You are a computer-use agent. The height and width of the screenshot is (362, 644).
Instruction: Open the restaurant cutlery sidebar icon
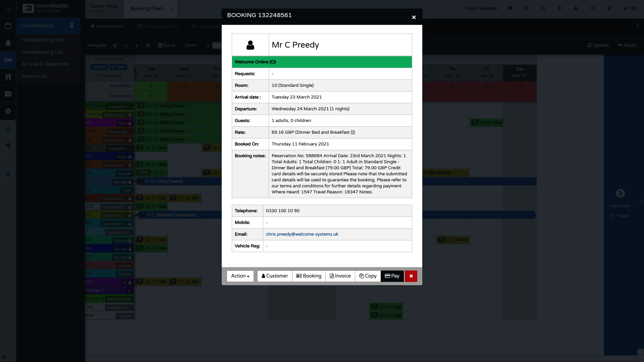[8, 77]
